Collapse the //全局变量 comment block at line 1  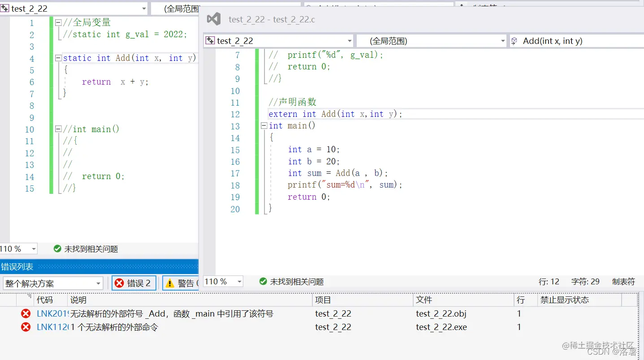[x=58, y=22]
